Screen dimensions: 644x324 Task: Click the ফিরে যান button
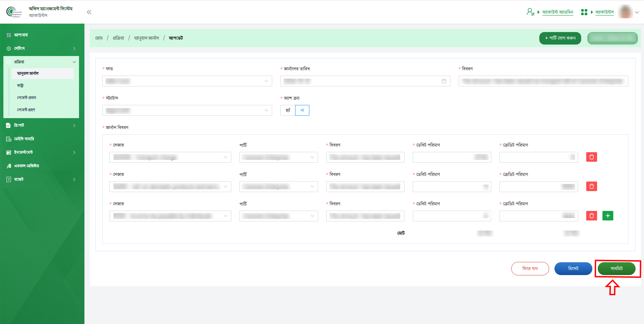tap(530, 269)
